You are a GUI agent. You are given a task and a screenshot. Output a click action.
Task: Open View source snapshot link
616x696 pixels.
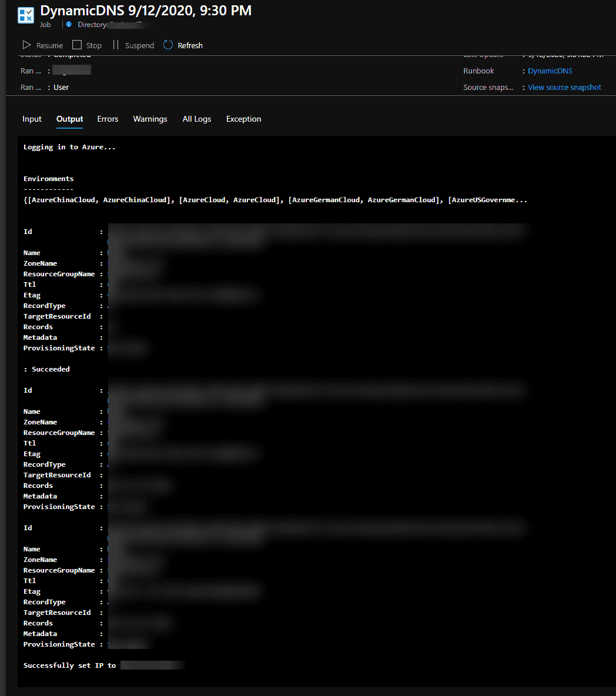564,88
